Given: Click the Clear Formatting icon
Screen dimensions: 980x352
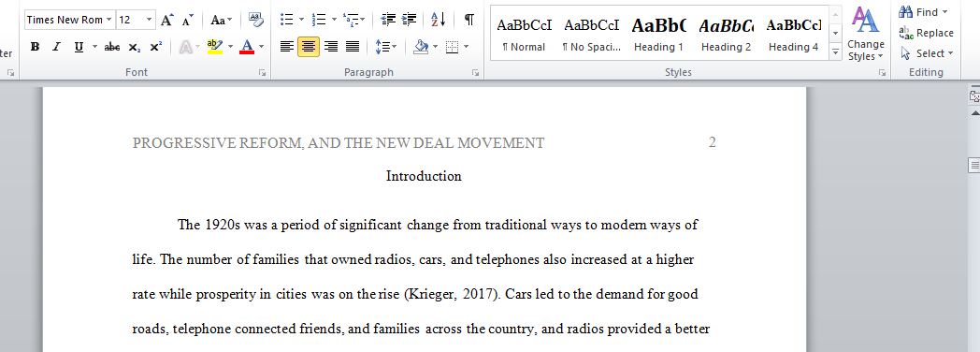Looking at the screenshot, I should pyautogui.click(x=255, y=20).
